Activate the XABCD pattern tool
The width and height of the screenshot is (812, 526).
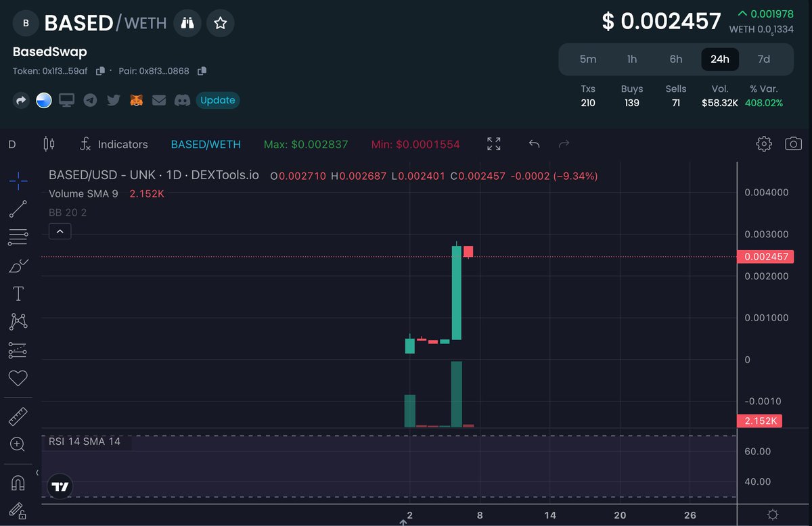click(18, 322)
